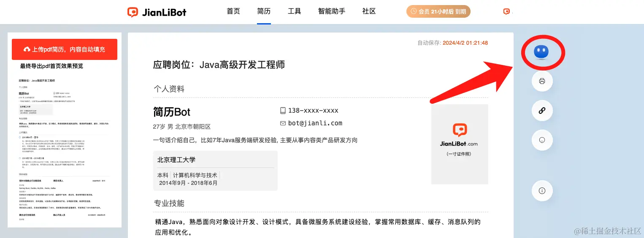644x238 pixels.
Task: Open the 智能助手 nav tab
Action: coord(332,11)
